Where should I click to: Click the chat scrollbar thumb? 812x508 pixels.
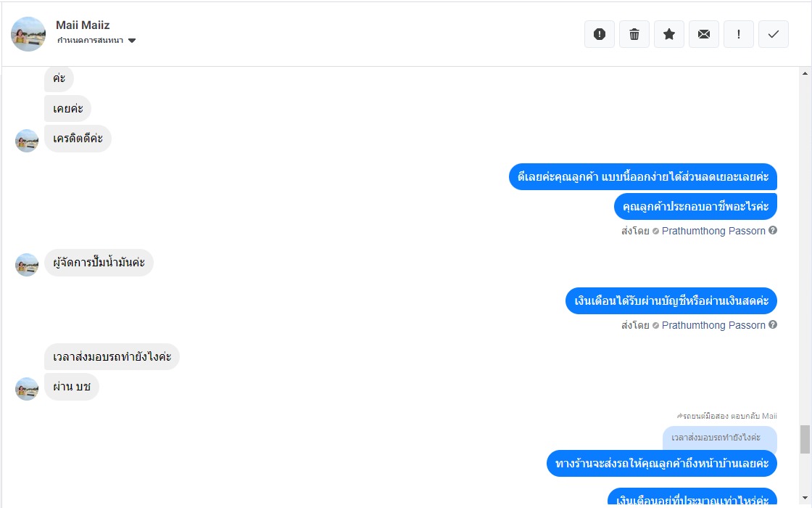pyautogui.click(x=805, y=439)
